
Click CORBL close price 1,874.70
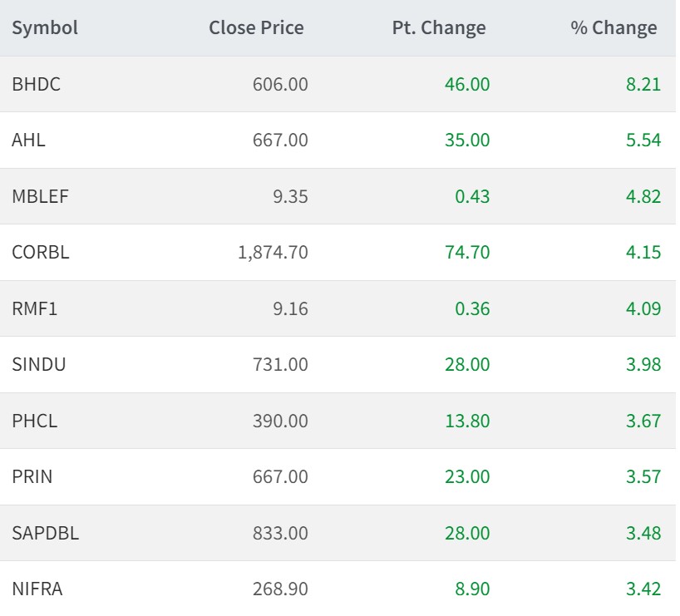pyautogui.click(x=273, y=252)
